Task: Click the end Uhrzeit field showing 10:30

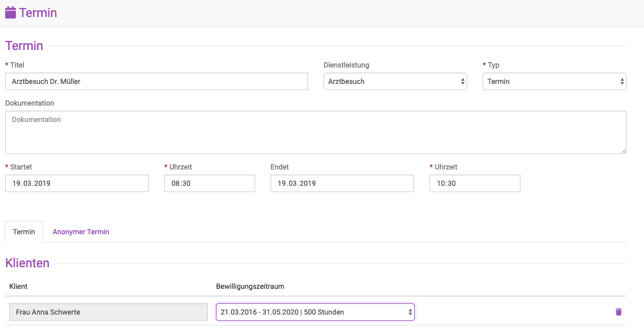Action: (475, 183)
